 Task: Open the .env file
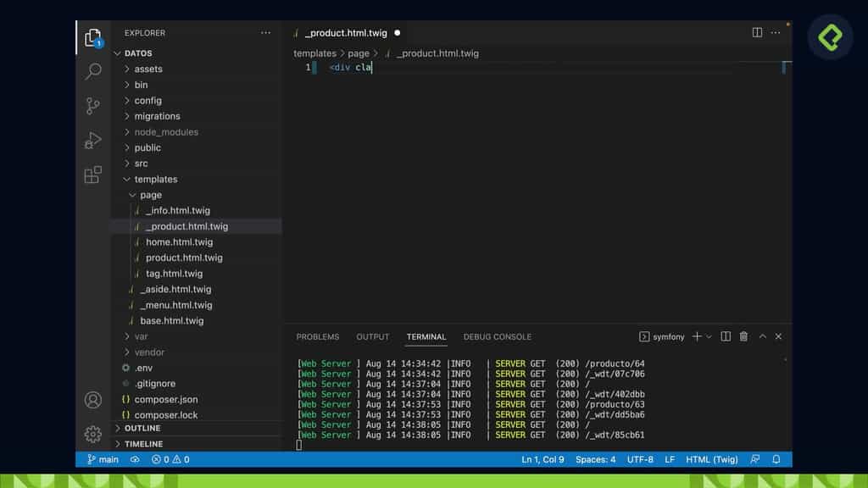tap(143, 368)
